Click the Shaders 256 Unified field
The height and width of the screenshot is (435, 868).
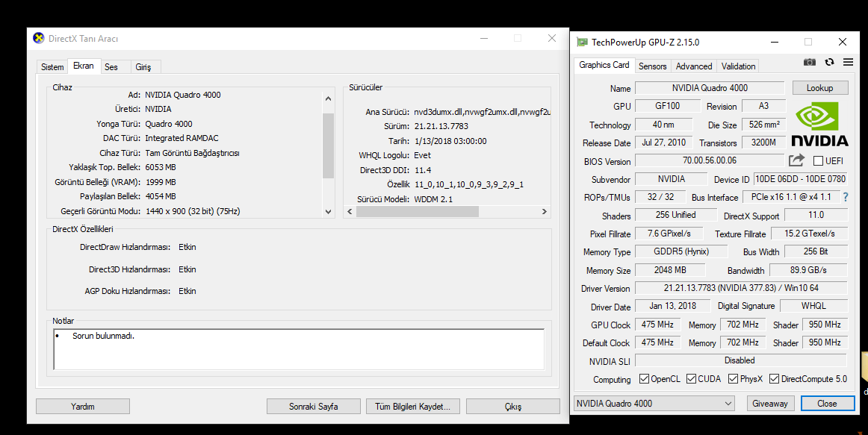[675, 214]
